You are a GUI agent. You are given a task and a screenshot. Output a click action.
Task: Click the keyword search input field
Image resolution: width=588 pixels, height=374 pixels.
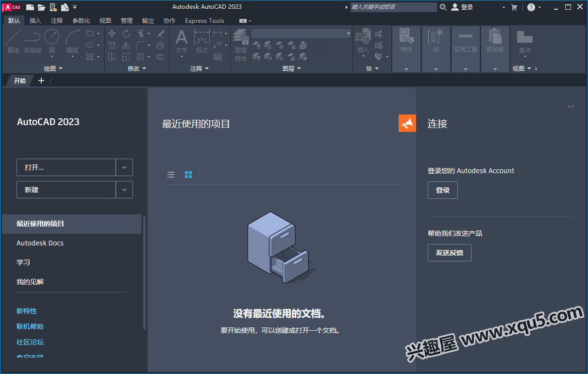tap(393, 7)
